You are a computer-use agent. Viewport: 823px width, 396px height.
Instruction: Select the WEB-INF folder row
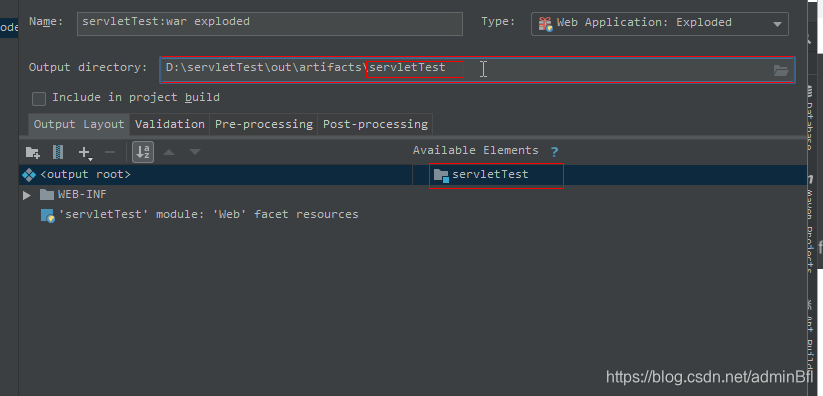(x=215, y=195)
